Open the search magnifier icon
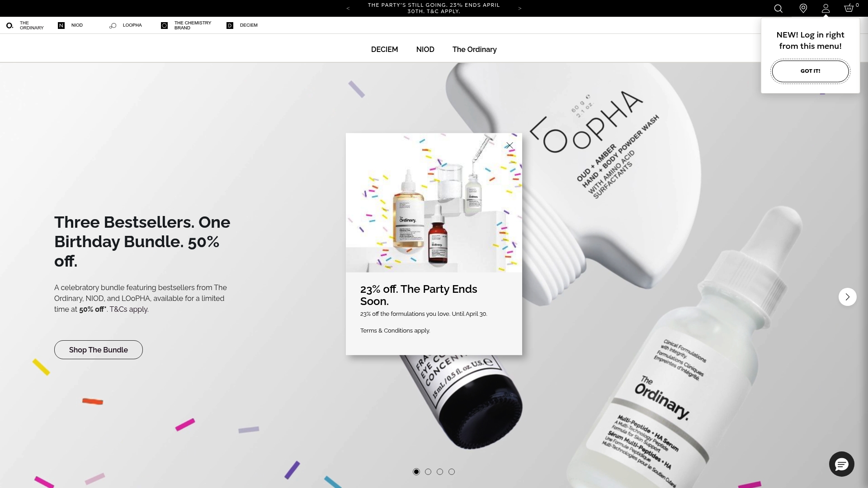The image size is (868, 488). (778, 9)
